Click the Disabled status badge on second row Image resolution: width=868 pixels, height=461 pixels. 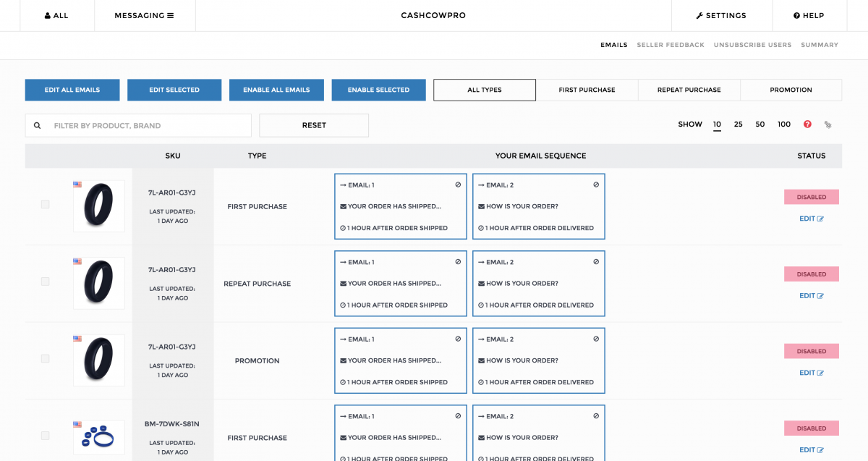[811, 274]
